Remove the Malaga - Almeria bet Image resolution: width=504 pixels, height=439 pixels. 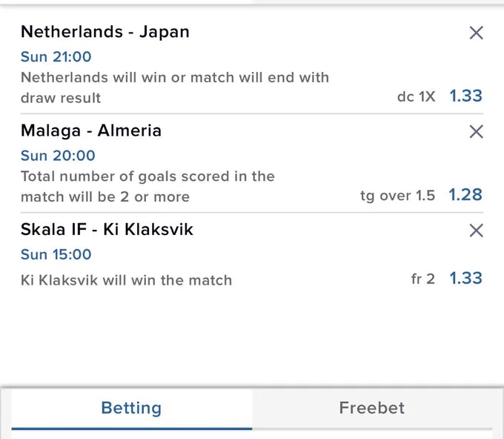click(x=476, y=131)
